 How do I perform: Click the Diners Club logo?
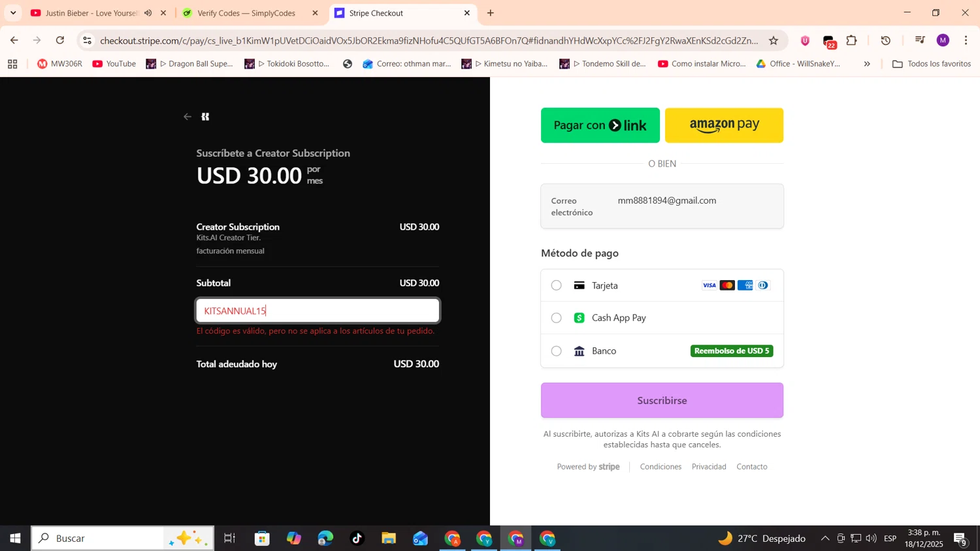[763, 285]
